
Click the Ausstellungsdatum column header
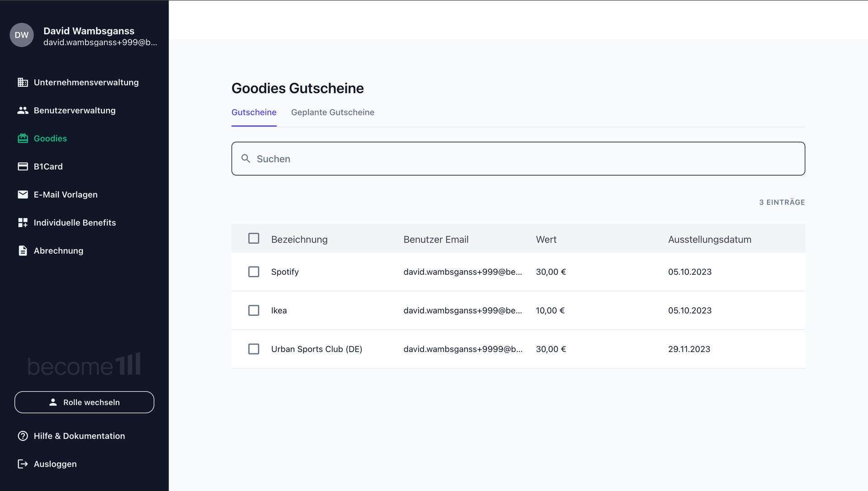pos(709,239)
